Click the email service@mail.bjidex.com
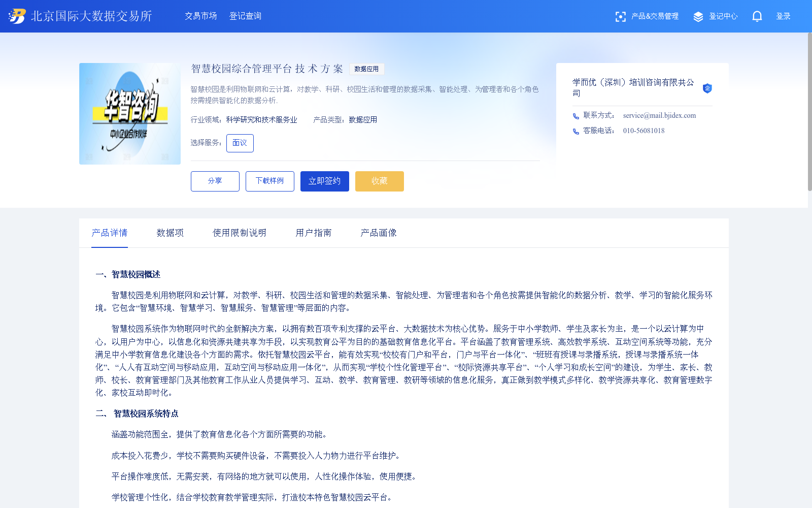Viewport: 812px width, 508px height. pos(659,116)
